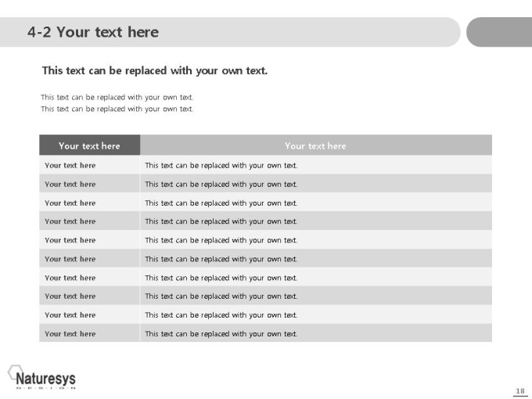Click the first small subtitle text line

click(x=117, y=97)
